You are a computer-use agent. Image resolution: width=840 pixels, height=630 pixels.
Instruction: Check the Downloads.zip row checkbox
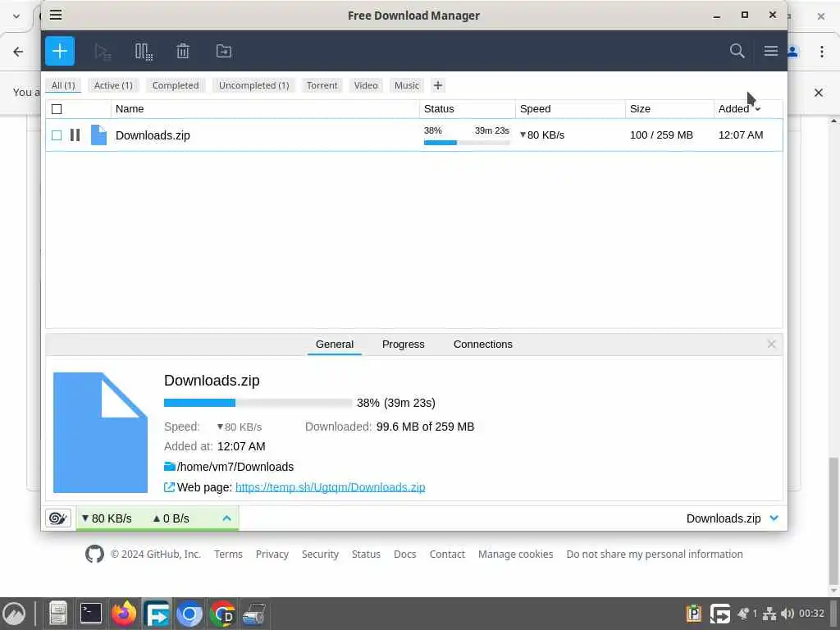[x=57, y=135]
